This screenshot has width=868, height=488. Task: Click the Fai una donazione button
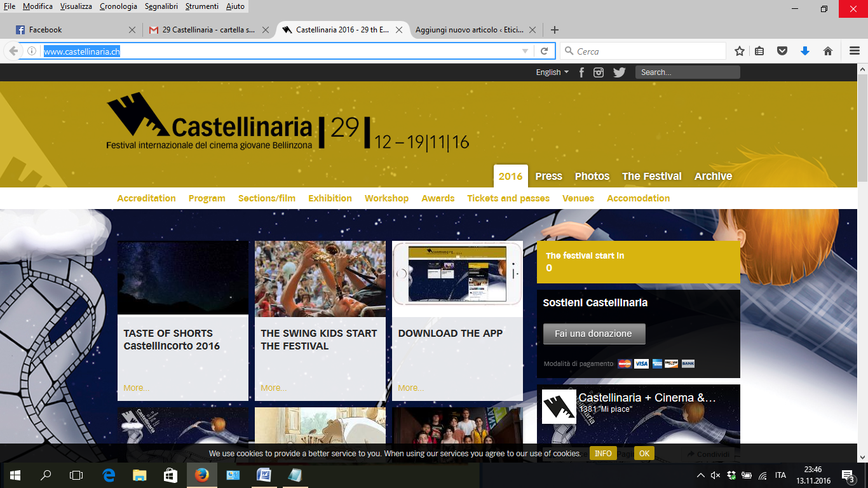click(593, 334)
